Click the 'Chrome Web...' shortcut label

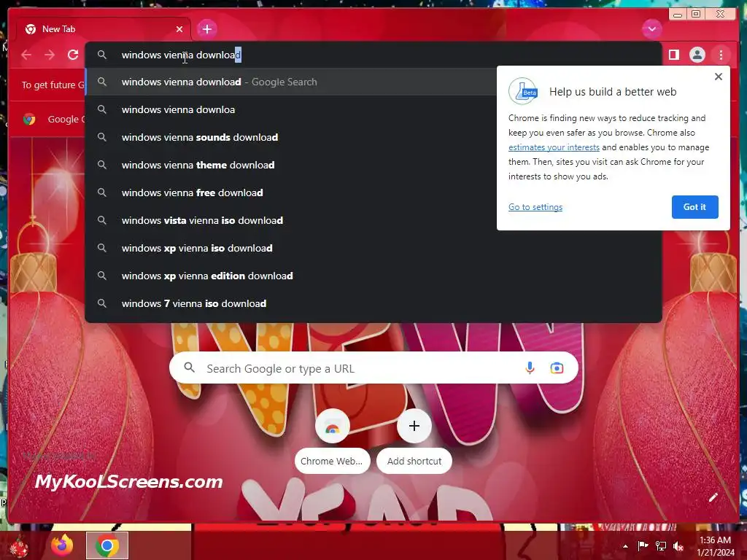[x=332, y=461]
